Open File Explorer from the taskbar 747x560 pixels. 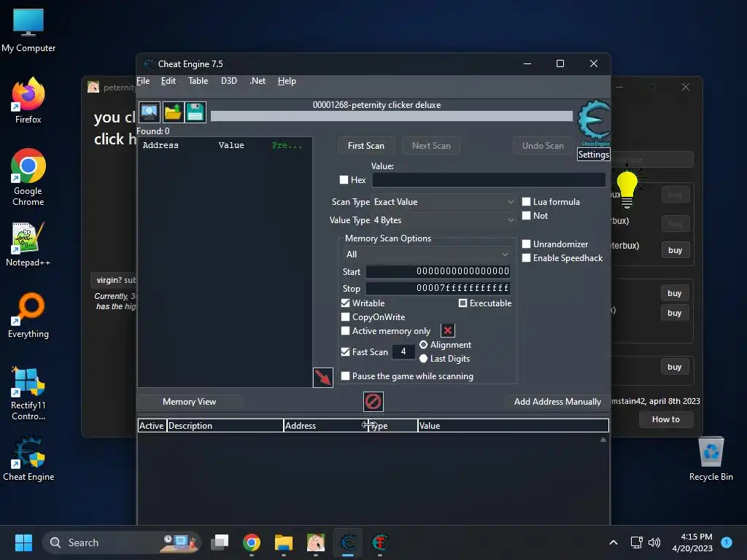coord(284,542)
